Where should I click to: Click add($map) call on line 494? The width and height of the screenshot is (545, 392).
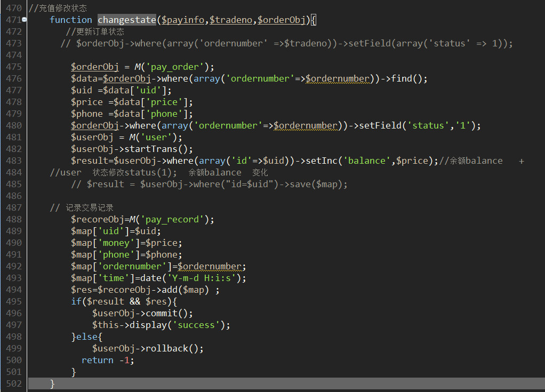pyautogui.click(x=186, y=290)
